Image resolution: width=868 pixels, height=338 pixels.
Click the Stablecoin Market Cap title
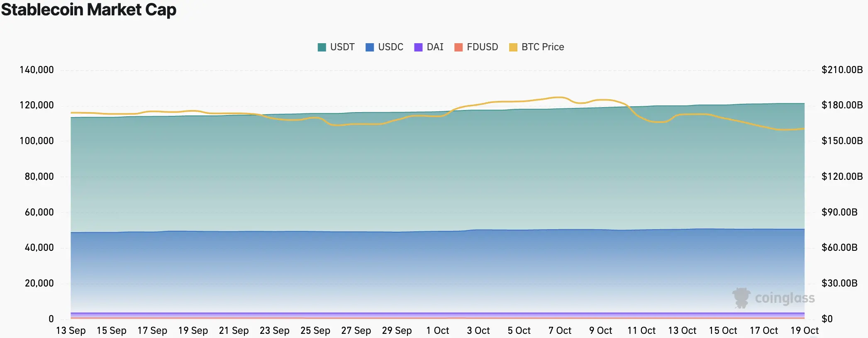pos(89,10)
